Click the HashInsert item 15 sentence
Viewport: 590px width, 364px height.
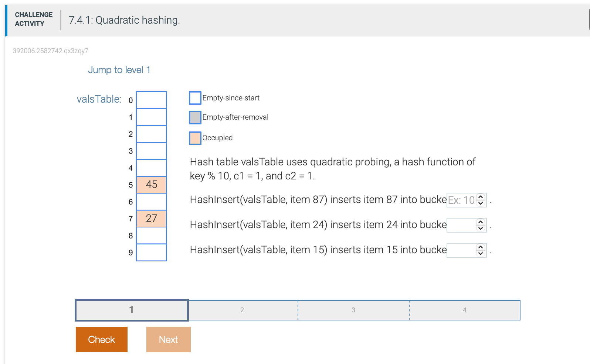click(318, 250)
